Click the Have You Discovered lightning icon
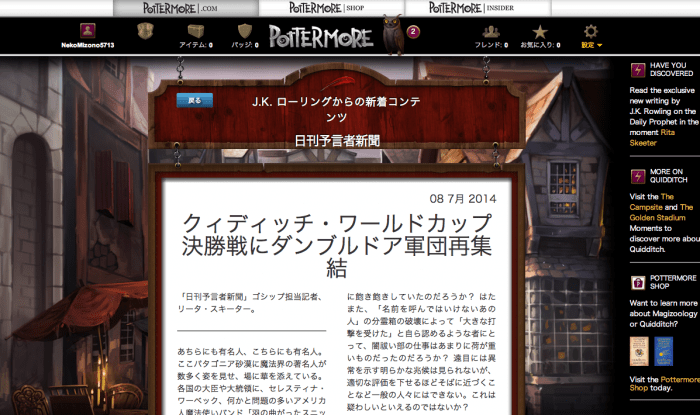 638,70
